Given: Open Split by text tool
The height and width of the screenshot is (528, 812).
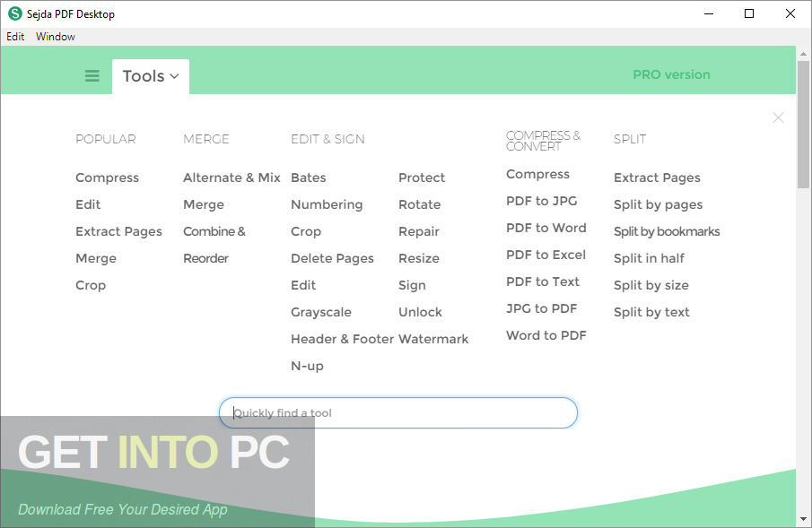Looking at the screenshot, I should pyautogui.click(x=652, y=312).
